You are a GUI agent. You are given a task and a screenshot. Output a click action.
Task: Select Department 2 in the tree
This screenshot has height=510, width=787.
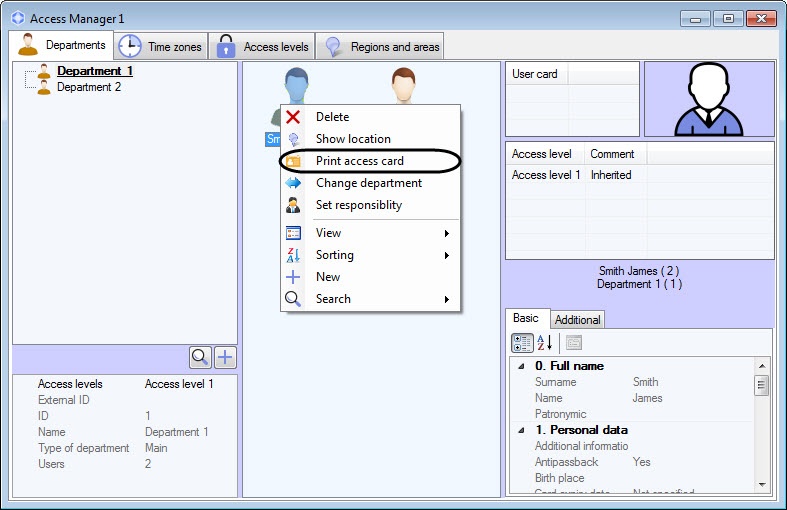click(x=89, y=87)
